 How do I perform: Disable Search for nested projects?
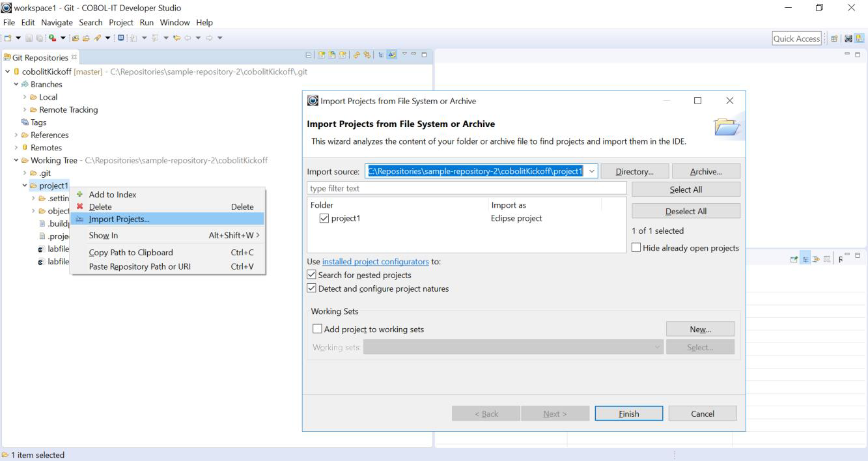[x=312, y=275]
